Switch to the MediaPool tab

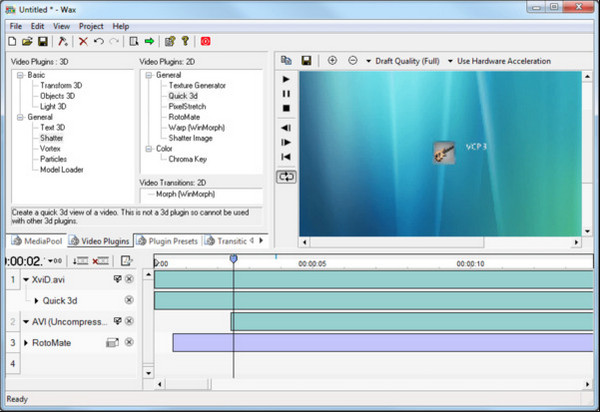(37, 241)
